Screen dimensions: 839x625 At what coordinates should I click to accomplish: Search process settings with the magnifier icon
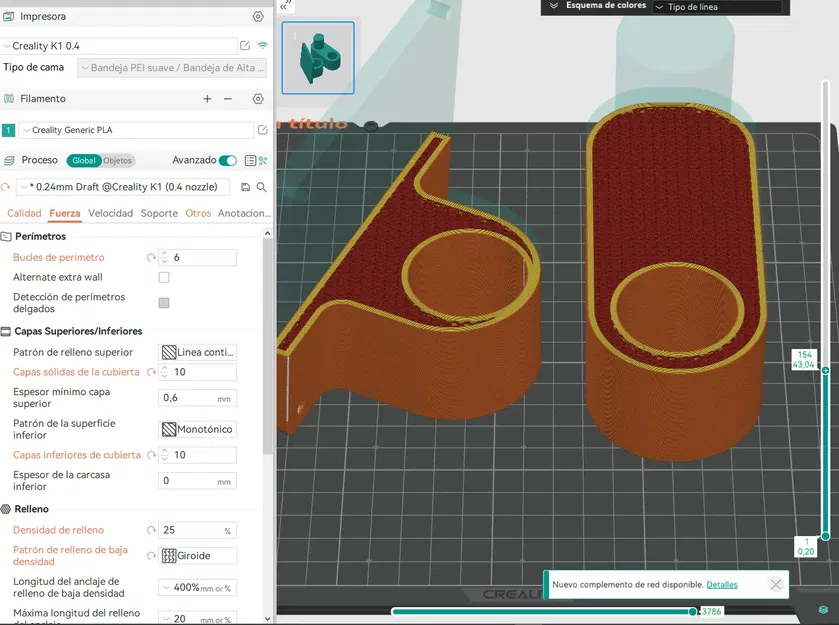point(262,187)
